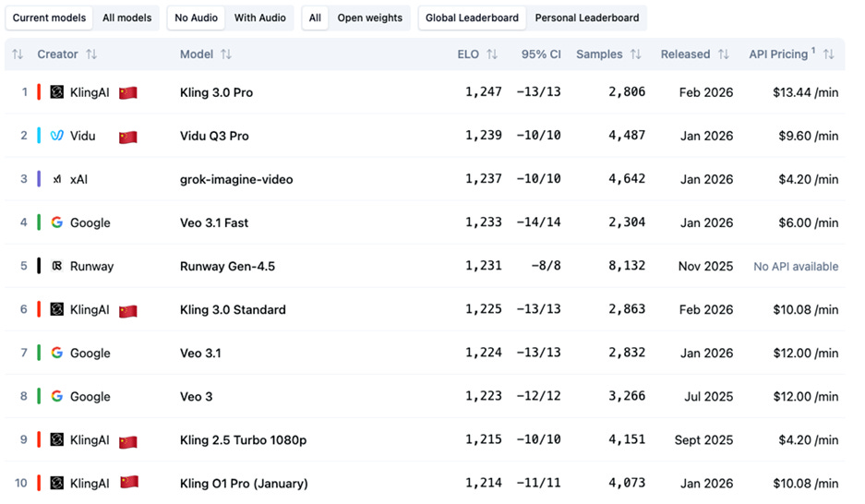Click the Vidu creator name
Image resolution: width=865 pixels, height=504 pixels.
point(83,136)
